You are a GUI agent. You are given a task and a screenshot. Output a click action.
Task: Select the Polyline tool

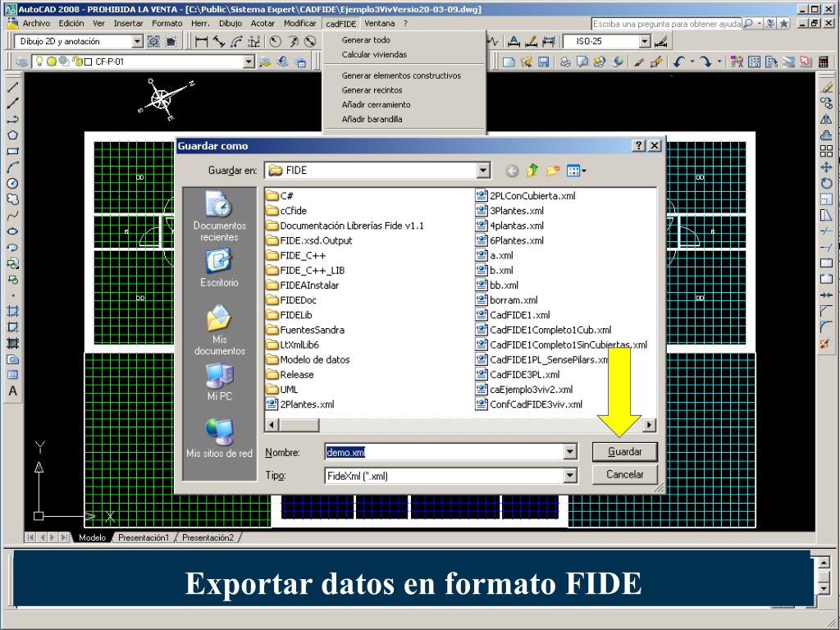point(12,119)
